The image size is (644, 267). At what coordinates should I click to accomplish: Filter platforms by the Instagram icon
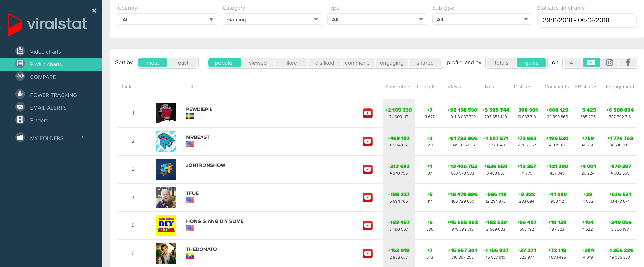point(609,63)
